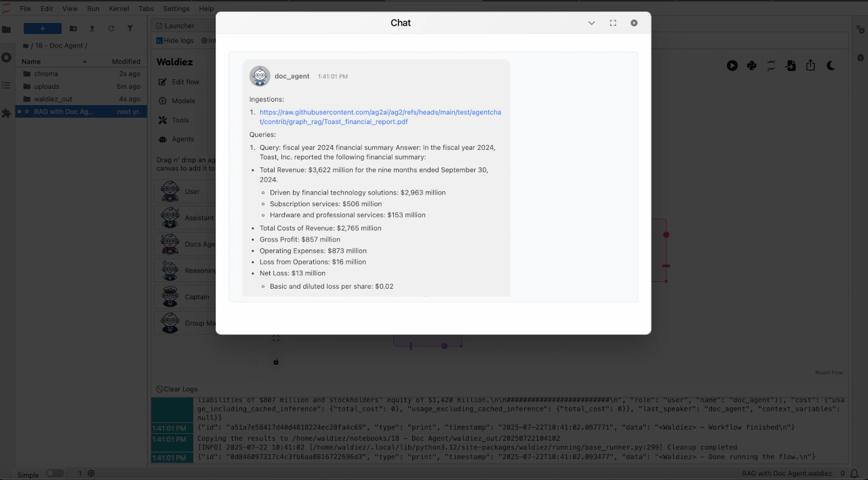Screen dimensions: 868x480
Task: Open the Toast financial report PDF link
Action: 380,117
